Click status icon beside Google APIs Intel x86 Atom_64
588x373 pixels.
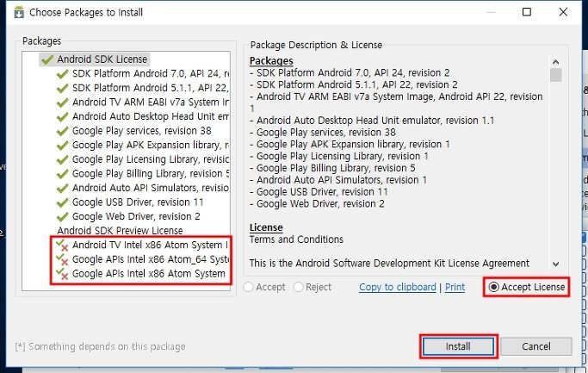(x=62, y=259)
